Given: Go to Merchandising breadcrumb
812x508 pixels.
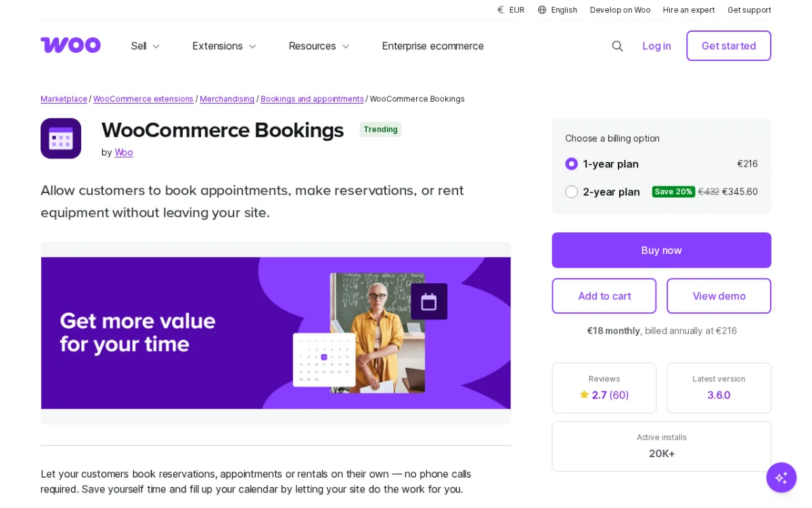Looking at the screenshot, I should click(x=227, y=99).
